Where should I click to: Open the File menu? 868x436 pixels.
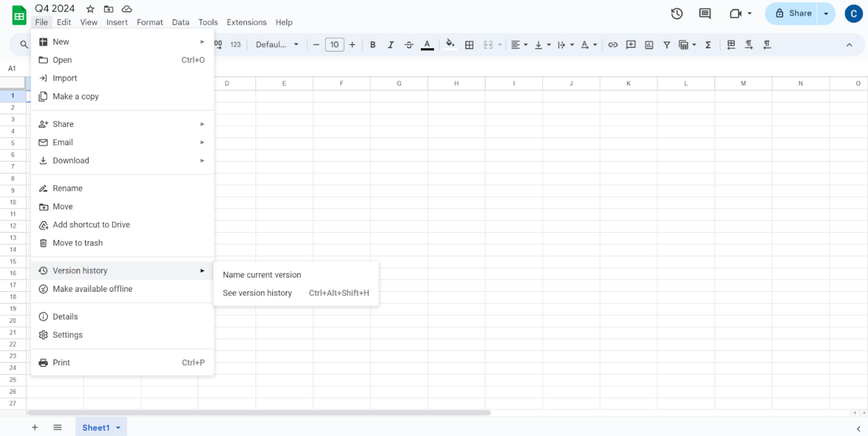(x=42, y=22)
